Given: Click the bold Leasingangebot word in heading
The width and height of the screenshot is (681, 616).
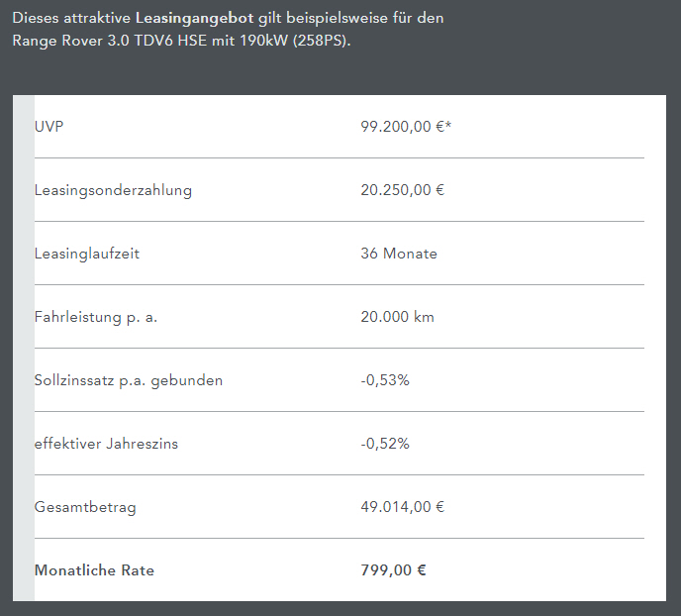Looking at the screenshot, I should tap(195, 19).
